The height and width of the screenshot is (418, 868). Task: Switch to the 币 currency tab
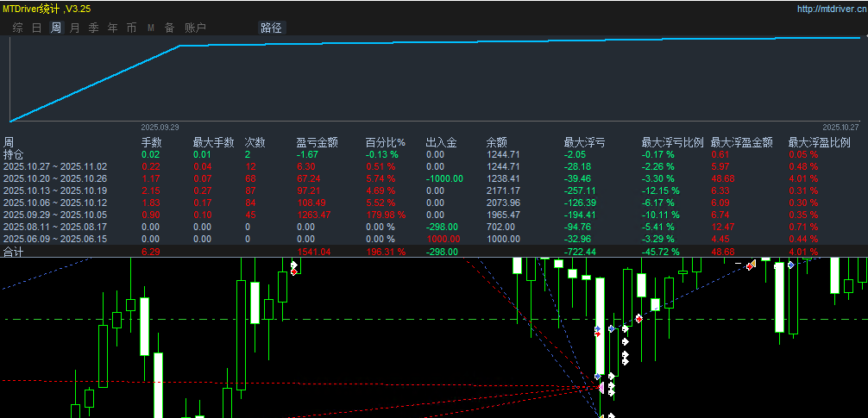pos(131,28)
